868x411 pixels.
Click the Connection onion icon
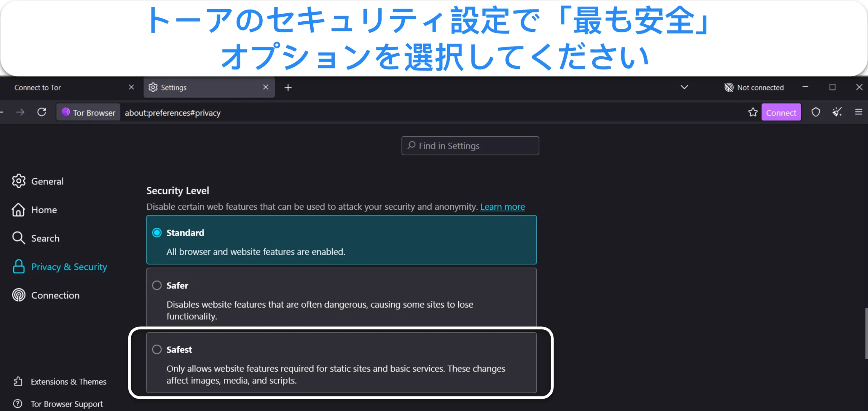19,295
